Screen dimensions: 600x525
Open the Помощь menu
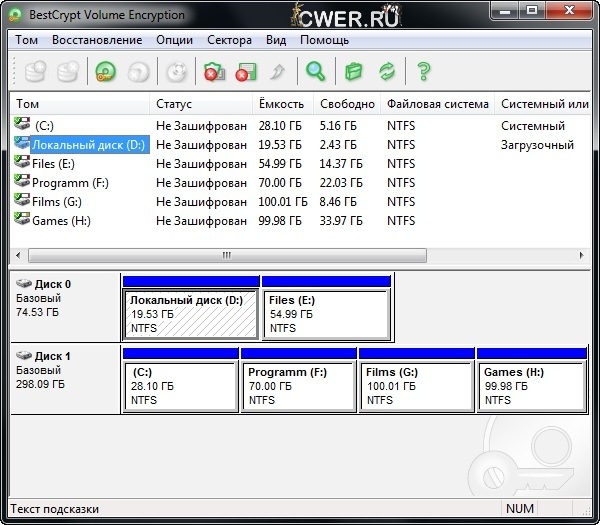324,40
